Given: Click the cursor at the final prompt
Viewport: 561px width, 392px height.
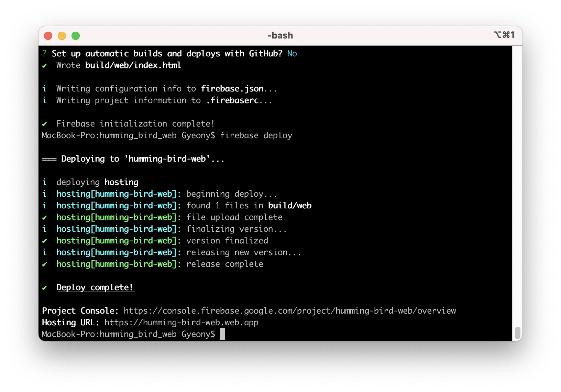Looking at the screenshot, I should click(222, 334).
